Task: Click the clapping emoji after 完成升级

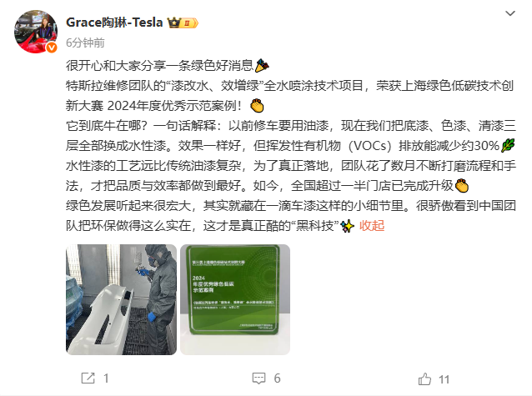Action: coord(462,186)
